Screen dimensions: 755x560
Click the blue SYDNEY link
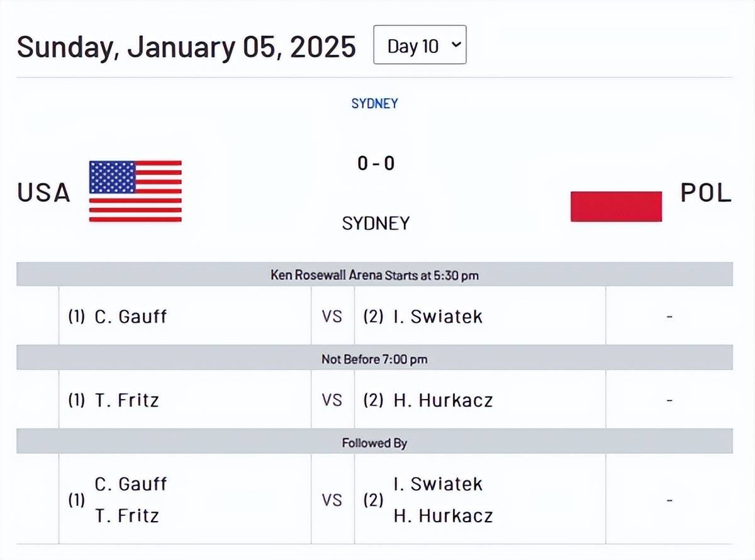tap(374, 103)
